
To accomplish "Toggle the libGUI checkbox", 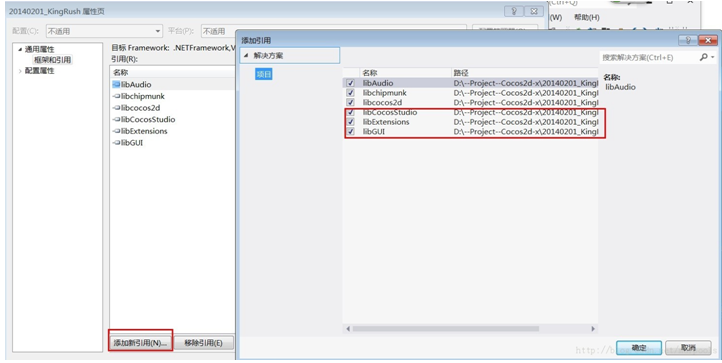I will pos(351,132).
